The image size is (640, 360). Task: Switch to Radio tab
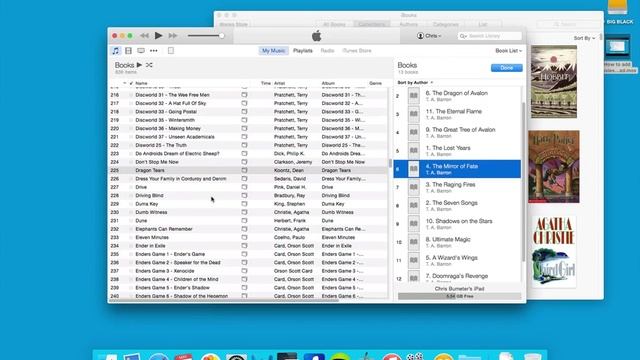coord(327,51)
